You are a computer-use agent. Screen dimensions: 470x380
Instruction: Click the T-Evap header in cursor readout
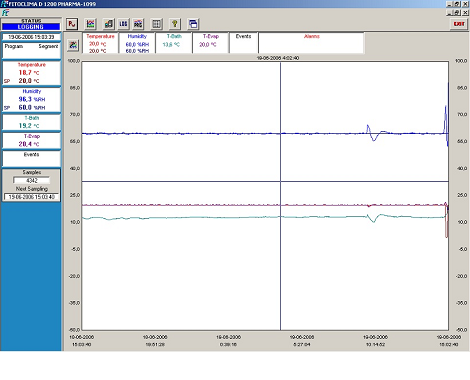(x=211, y=36)
